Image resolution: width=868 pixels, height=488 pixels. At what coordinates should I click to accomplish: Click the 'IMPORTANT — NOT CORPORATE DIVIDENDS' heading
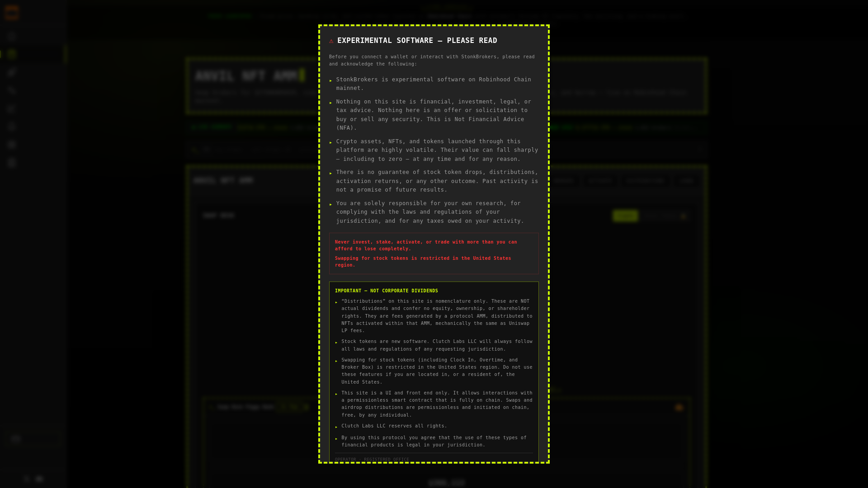coord(387,291)
